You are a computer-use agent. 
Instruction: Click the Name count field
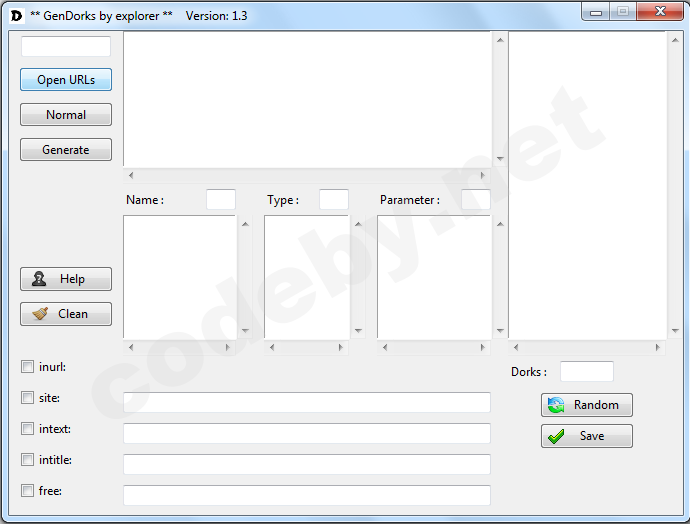pos(221,199)
